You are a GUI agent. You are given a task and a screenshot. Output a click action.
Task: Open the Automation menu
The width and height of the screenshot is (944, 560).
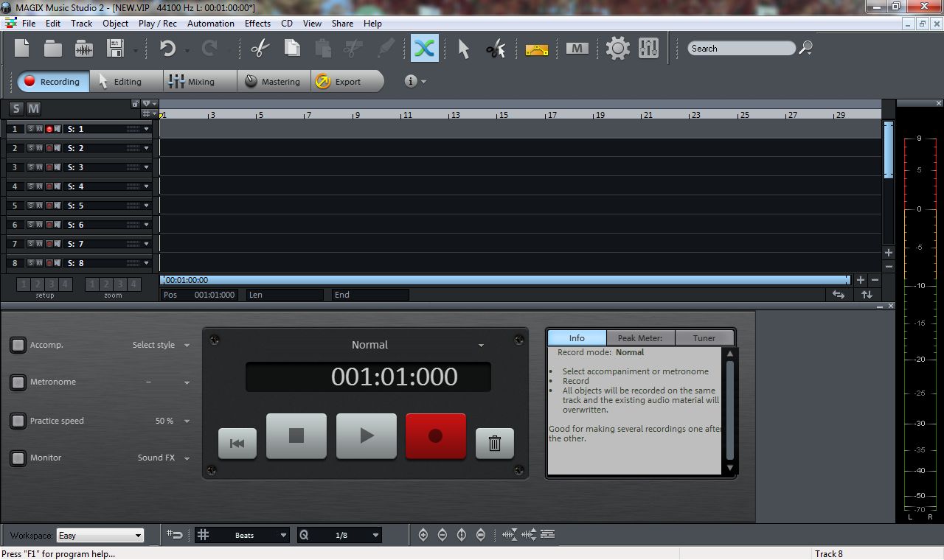tap(211, 23)
